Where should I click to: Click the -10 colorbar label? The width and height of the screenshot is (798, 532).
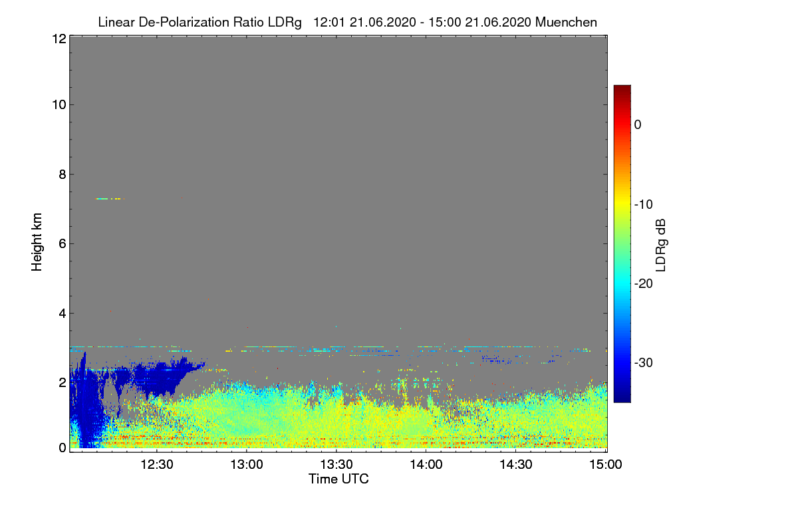[x=644, y=204]
